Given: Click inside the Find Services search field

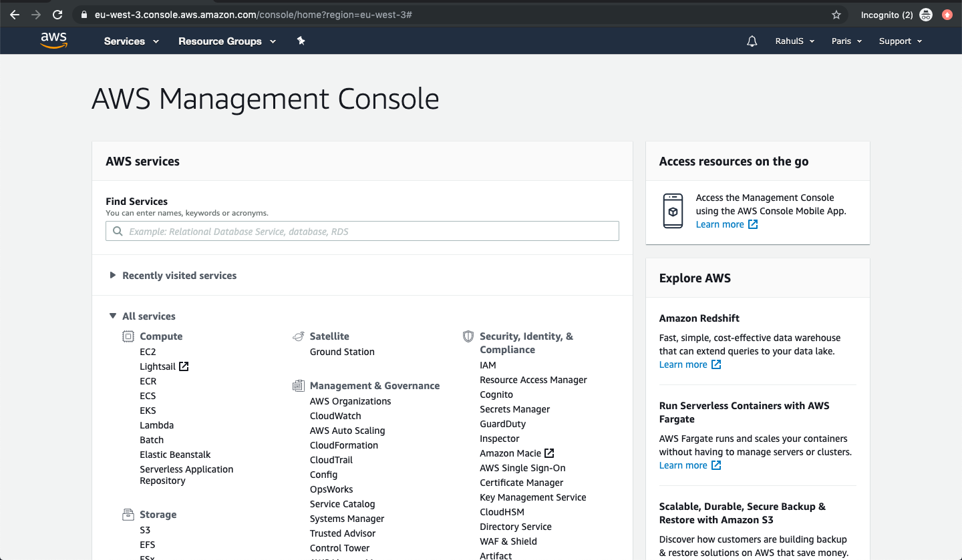Looking at the screenshot, I should (361, 231).
